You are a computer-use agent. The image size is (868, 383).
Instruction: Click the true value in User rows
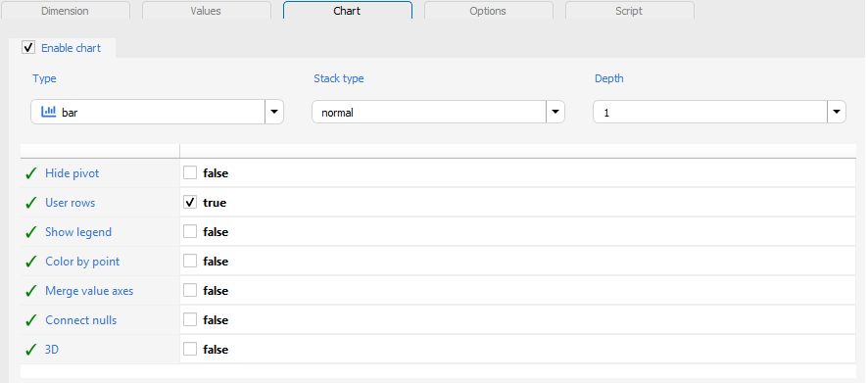tap(215, 203)
